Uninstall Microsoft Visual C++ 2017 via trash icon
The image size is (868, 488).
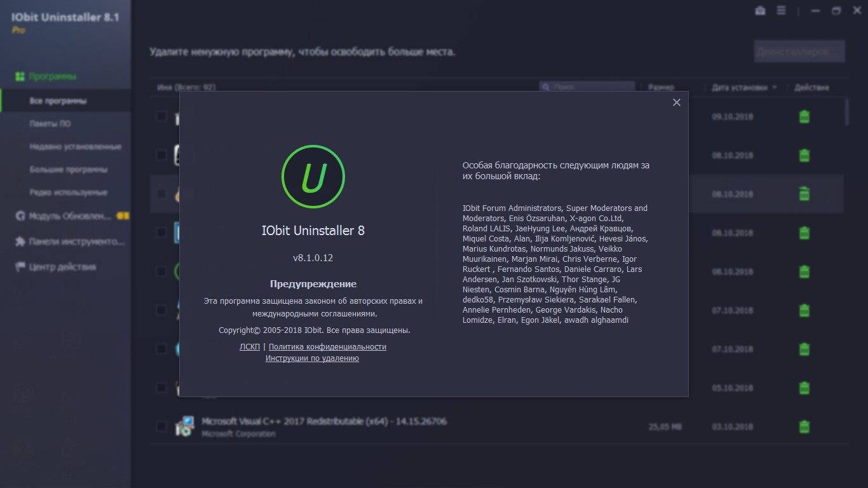(x=804, y=426)
